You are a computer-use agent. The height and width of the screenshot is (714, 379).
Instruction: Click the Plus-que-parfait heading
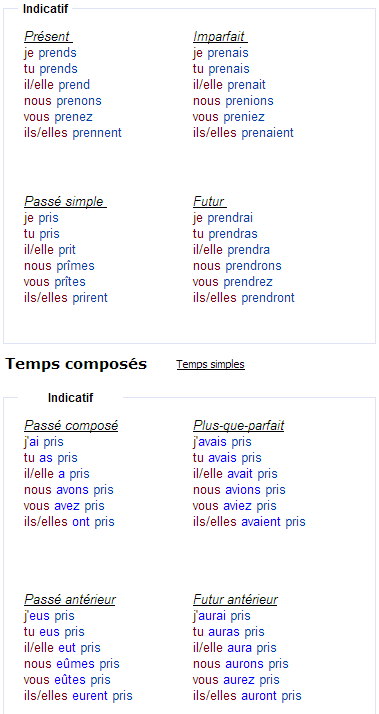click(239, 426)
